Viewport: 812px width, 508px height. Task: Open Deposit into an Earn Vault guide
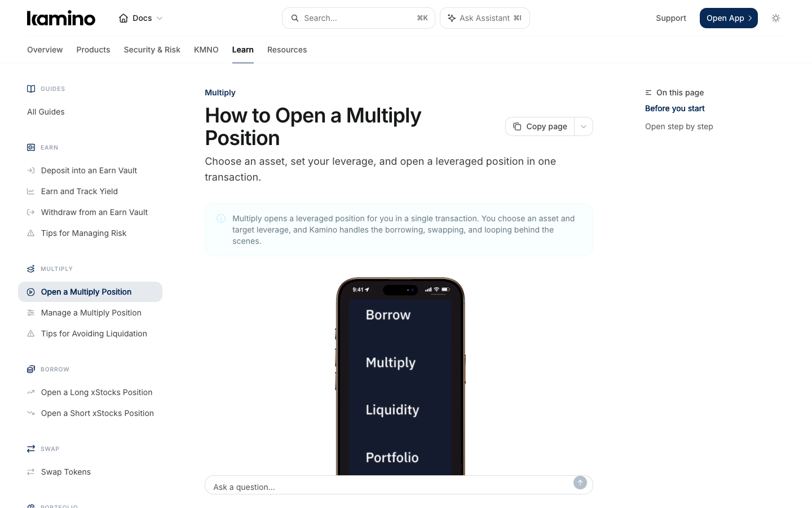click(x=90, y=170)
